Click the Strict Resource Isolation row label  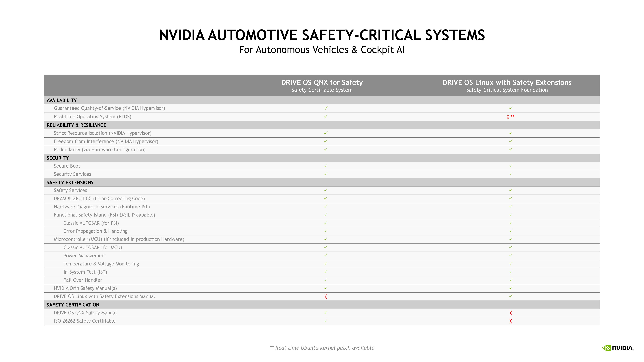tap(103, 133)
